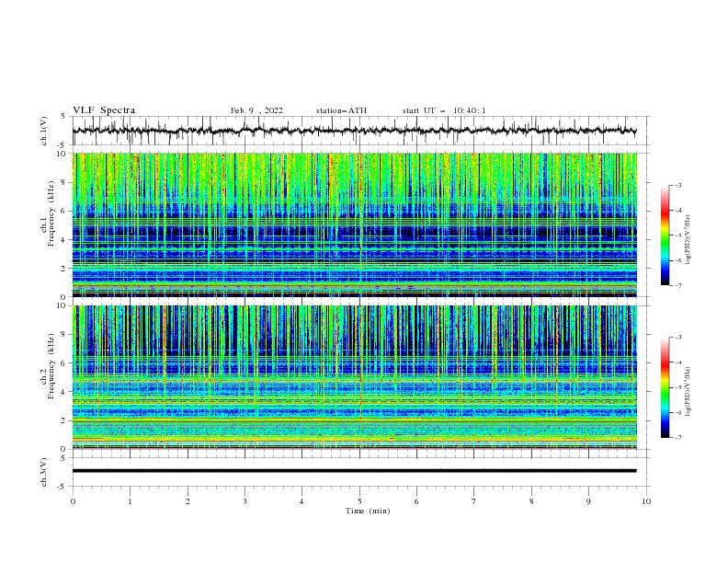Click inside the ch.1 spectrogram panel

pyautogui.click(x=354, y=224)
